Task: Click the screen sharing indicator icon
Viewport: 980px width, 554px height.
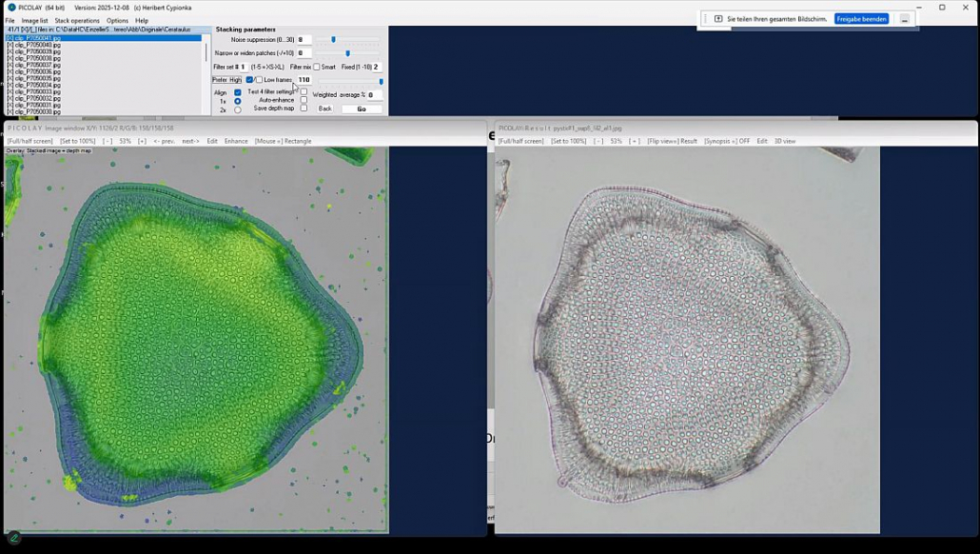Action: [x=718, y=19]
